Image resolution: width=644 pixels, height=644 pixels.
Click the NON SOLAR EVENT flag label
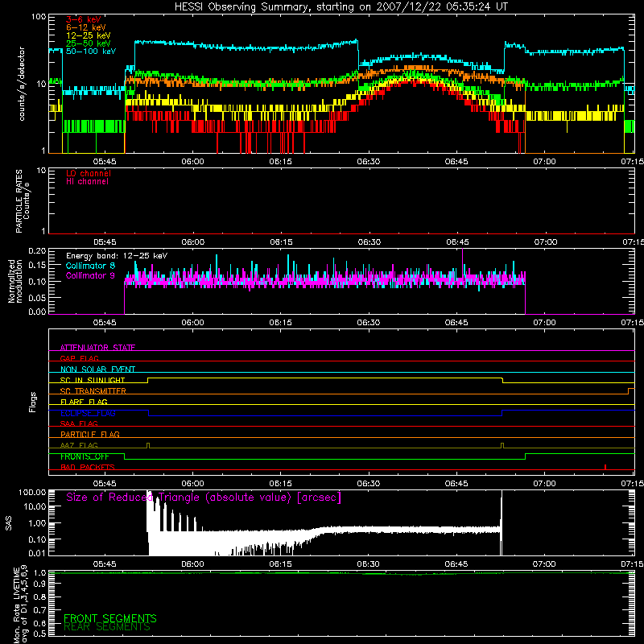coord(97,369)
